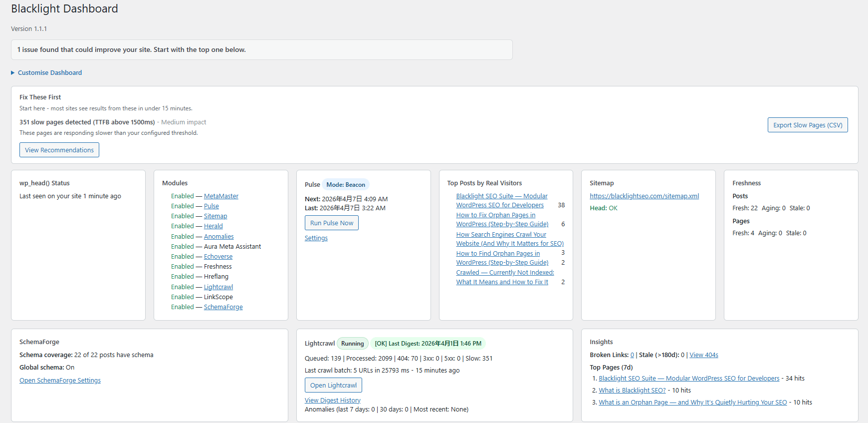Export slow pages as CSV
The width and height of the screenshot is (868, 423).
tap(807, 125)
